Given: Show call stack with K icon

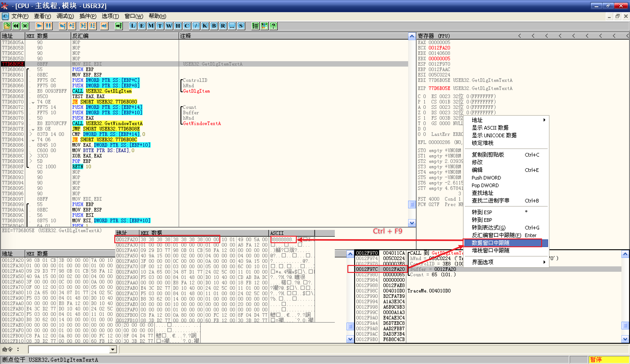Looking at the screenshot, I should pyautogui.click(x=205, y=26).
